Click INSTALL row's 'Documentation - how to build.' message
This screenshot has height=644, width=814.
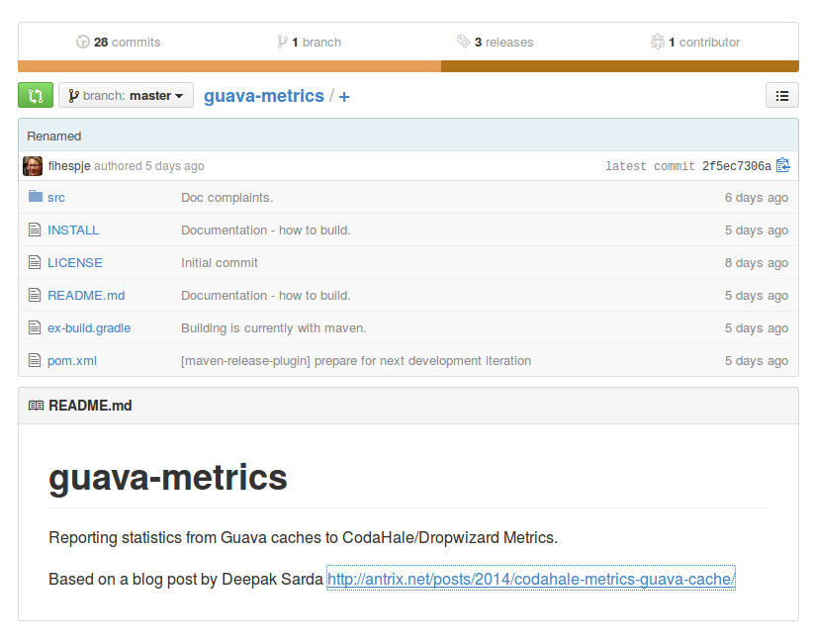point(266,230)
